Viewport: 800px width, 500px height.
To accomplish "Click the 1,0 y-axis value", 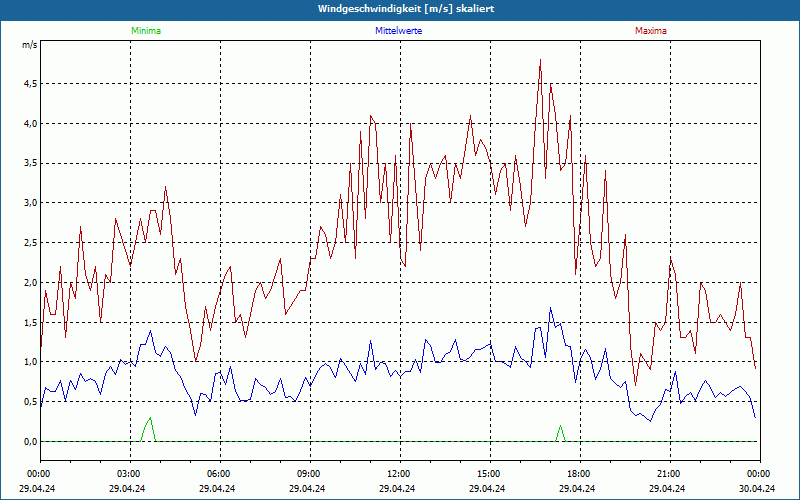I will pos(31,362).
